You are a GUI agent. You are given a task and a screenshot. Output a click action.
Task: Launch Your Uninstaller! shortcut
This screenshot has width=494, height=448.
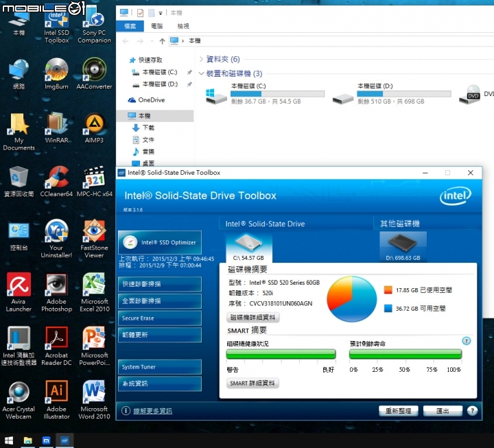[x=56, y=239]
